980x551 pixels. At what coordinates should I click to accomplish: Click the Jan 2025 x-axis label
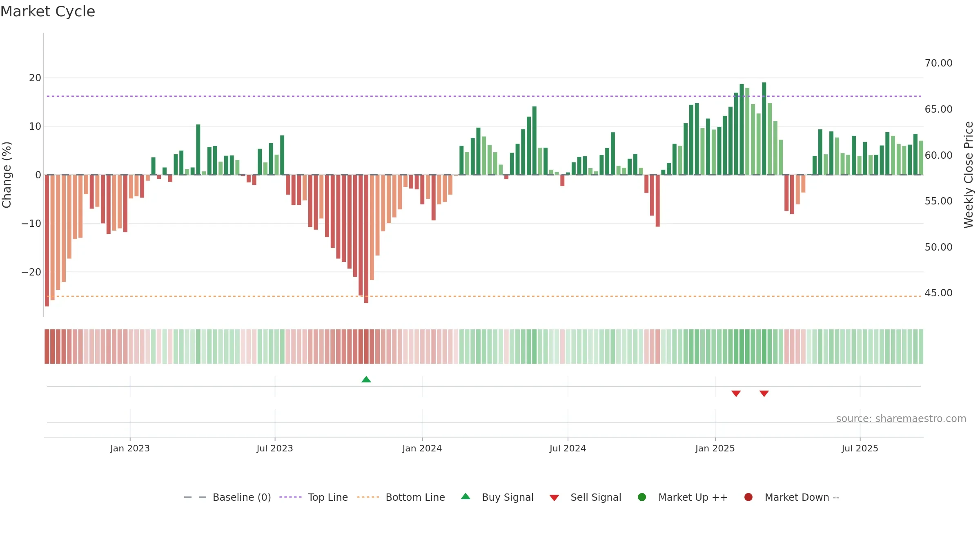point(715,448)
